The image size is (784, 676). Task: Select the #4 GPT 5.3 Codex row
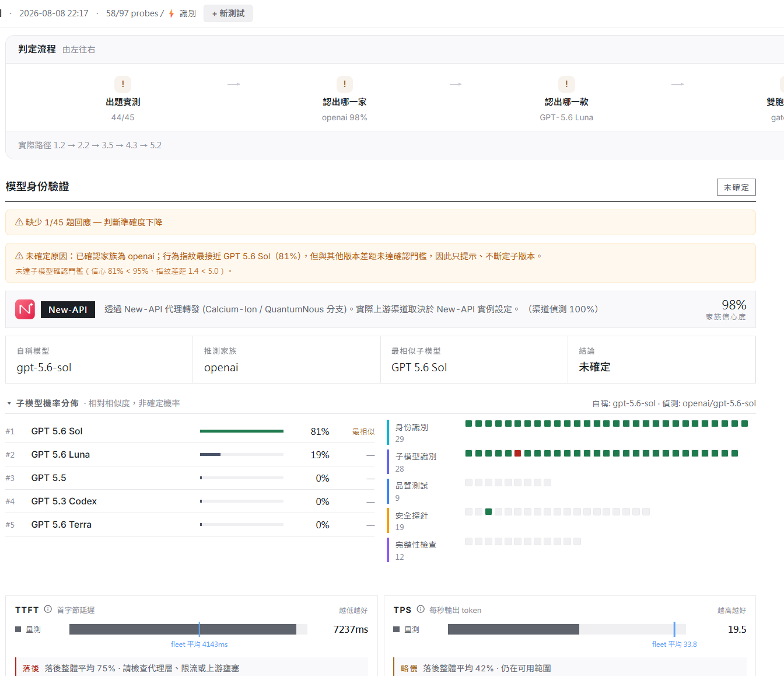(190, 501)
